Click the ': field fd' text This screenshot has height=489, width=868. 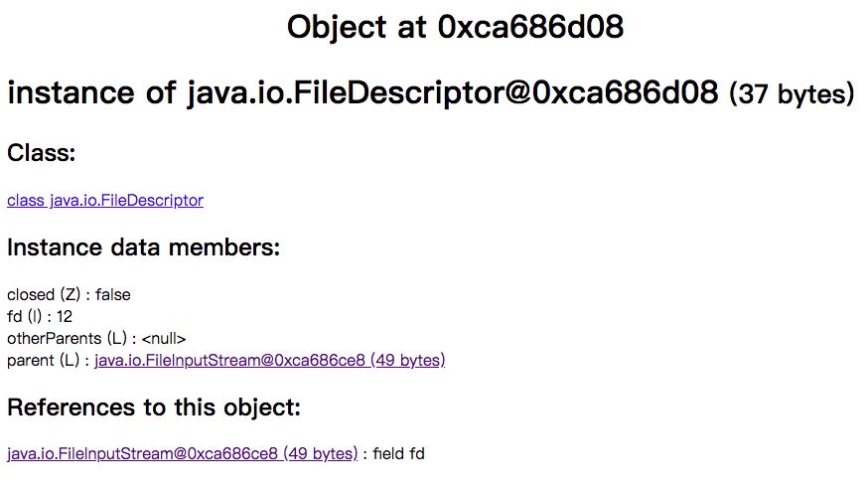(398, 454)
